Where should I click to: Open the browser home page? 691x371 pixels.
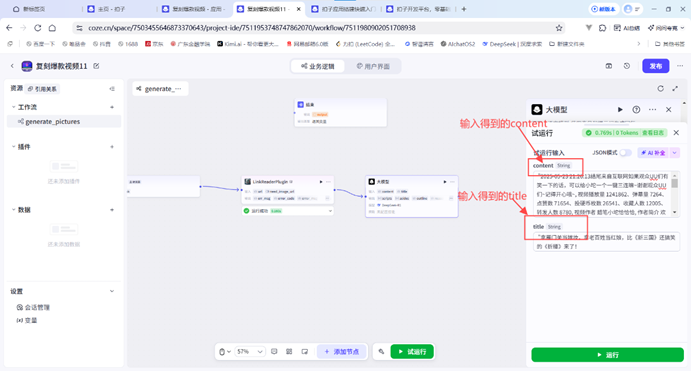(x=52, y=28)
